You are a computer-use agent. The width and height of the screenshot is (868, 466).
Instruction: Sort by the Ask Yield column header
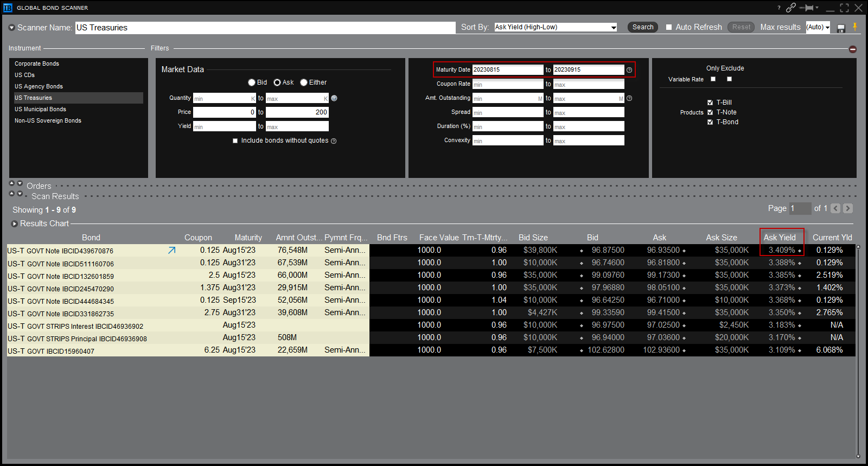(780, 238)
